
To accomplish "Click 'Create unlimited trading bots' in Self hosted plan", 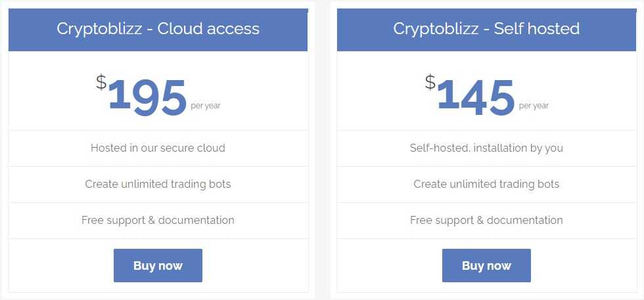I will pyautogui.click(x=486, y=184).
